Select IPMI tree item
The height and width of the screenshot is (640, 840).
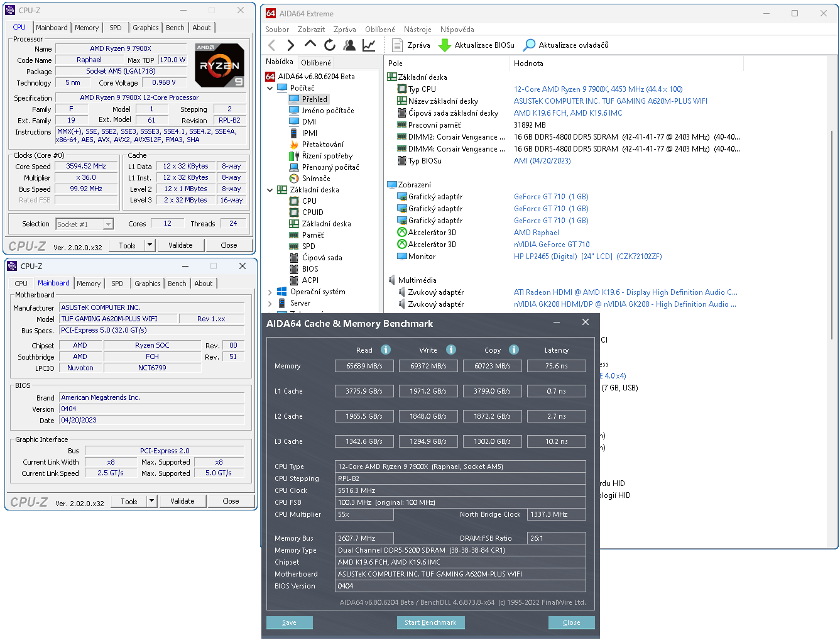click(303, 133)
